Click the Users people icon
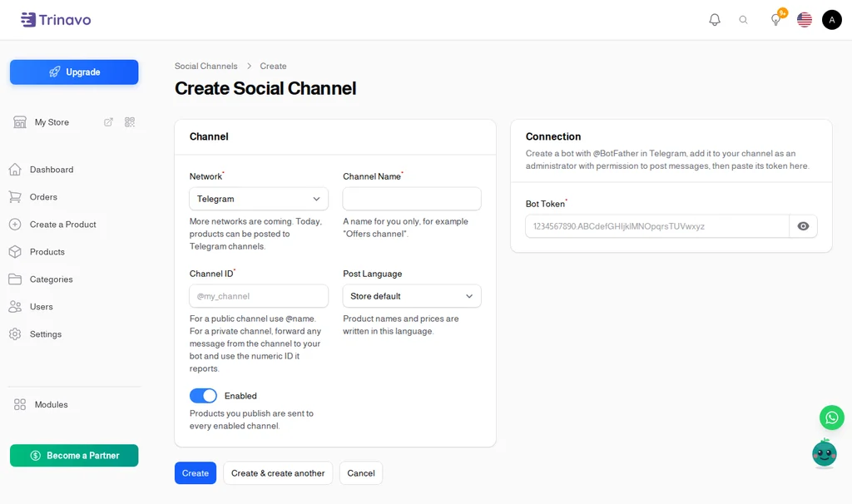This screenshot has height=504, width=852. 15,307
